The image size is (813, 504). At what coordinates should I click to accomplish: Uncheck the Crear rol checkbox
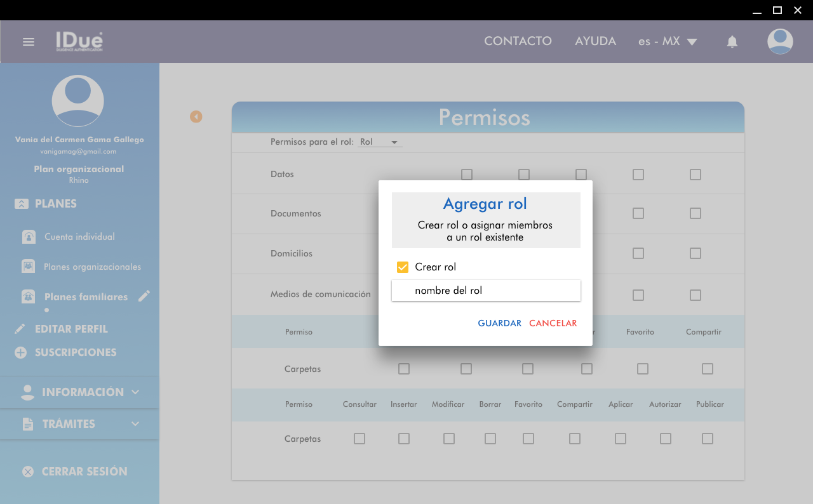click(403, 267)
